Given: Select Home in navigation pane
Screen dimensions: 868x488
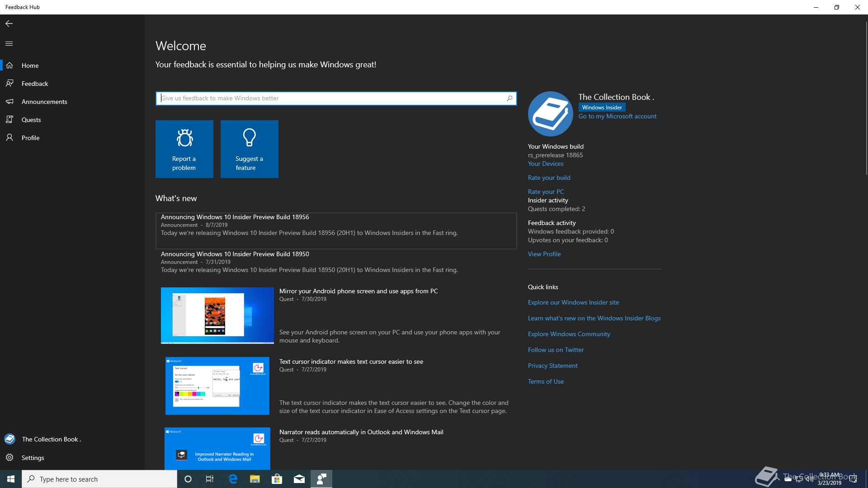Looking at the screenshot, I should 72,66.
